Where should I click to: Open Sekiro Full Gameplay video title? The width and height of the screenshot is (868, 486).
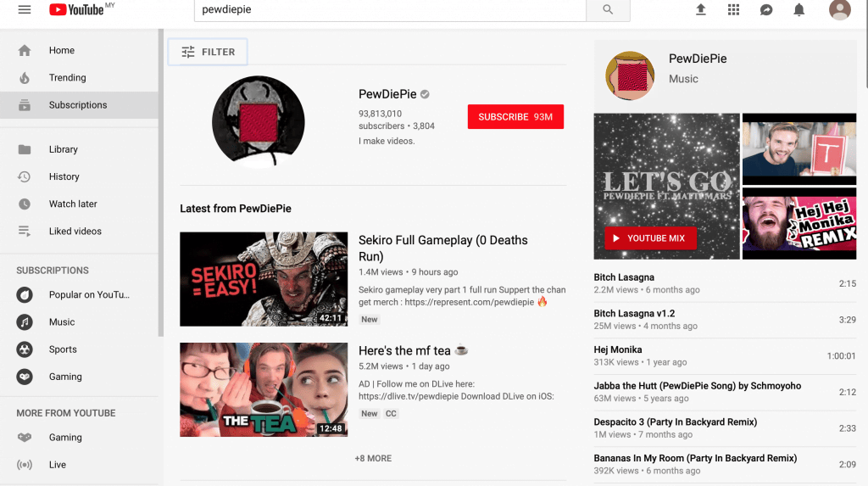pyautogui.click(x=442, y=249)
